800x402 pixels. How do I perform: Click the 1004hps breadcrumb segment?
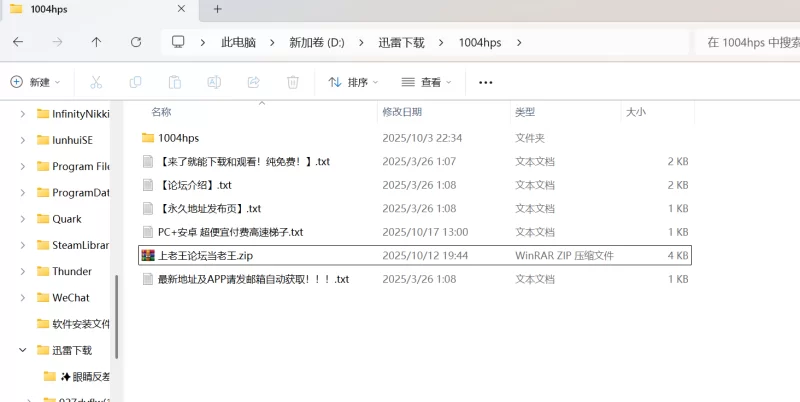pyautogui.click(x=480, y=43)
